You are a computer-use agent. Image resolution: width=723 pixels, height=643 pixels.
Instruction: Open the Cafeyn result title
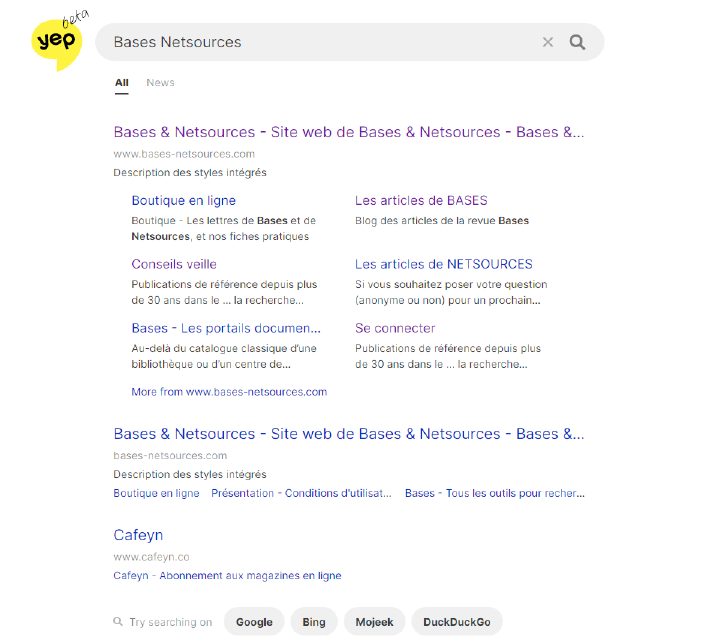click(x=138, y=536)
